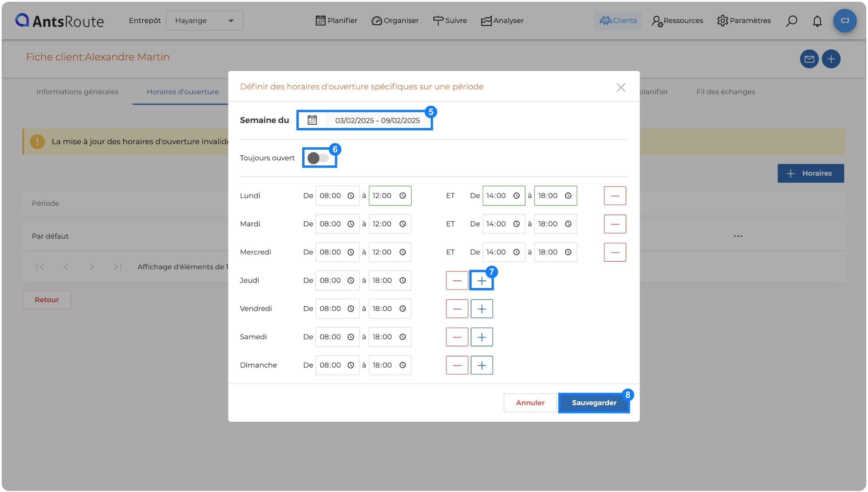Image resolution: width=868 pixels, height=492 pixels.
Task: Open clock picker for Jeudi 18:00
Action: pos(403,280)
